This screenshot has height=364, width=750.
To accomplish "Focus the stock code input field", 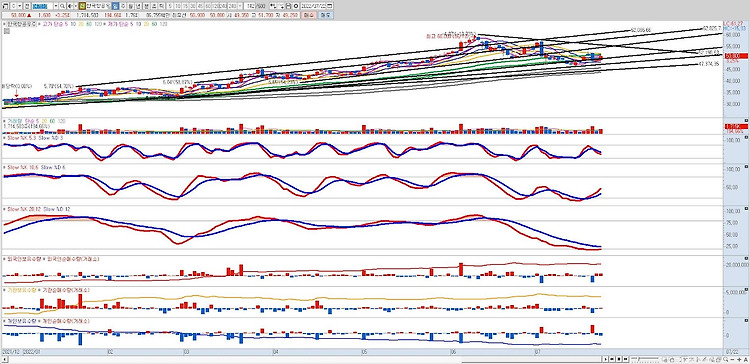I will tap(42, 6).
